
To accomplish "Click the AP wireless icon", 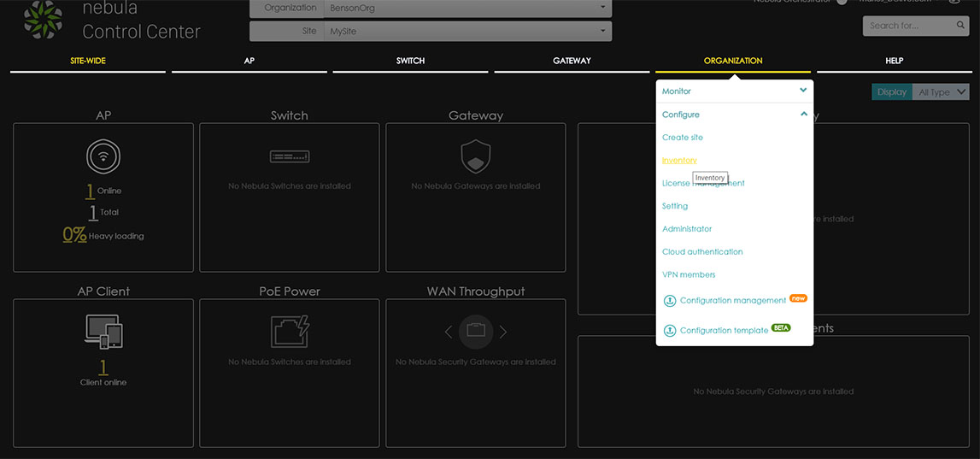I will 103,156.
